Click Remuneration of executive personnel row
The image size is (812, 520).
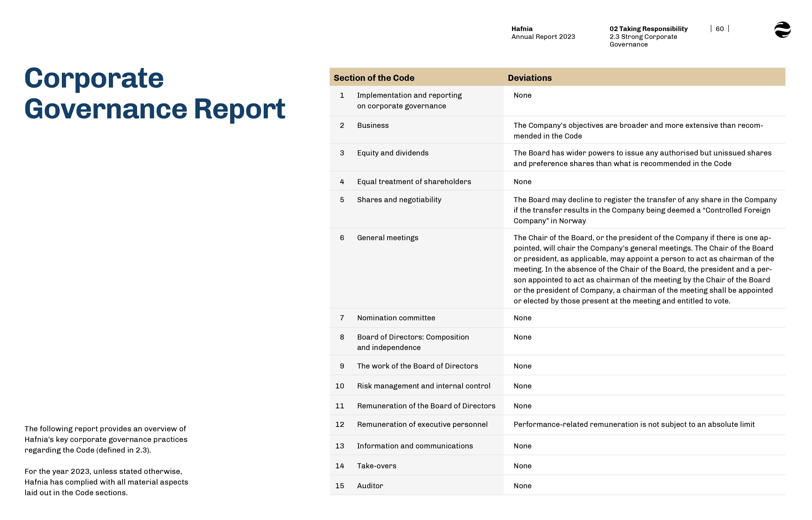422,424
